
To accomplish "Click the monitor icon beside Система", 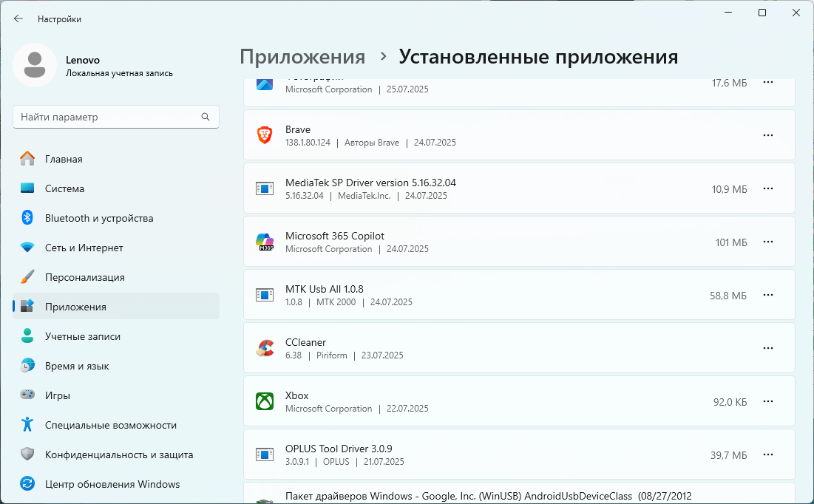I will tap(27, 188).
